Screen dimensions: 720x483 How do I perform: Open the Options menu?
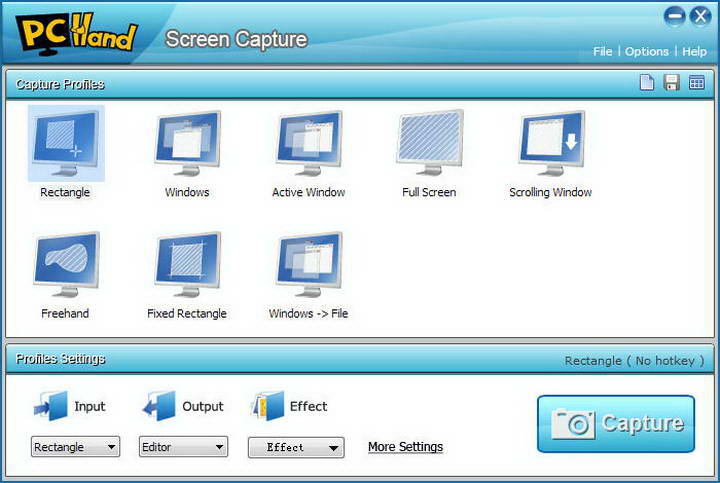pyautogui.click(x=647, y=51)
